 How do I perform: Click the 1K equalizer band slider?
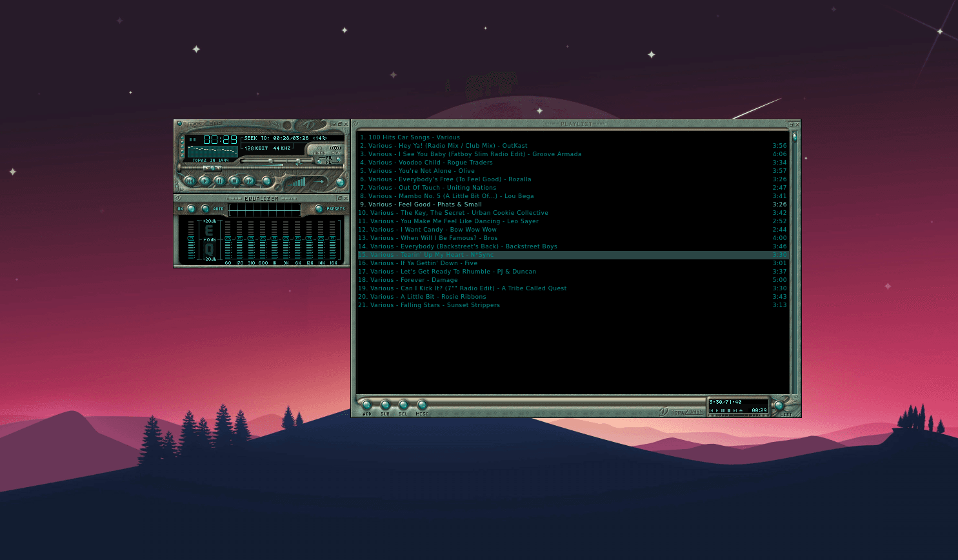274,239
